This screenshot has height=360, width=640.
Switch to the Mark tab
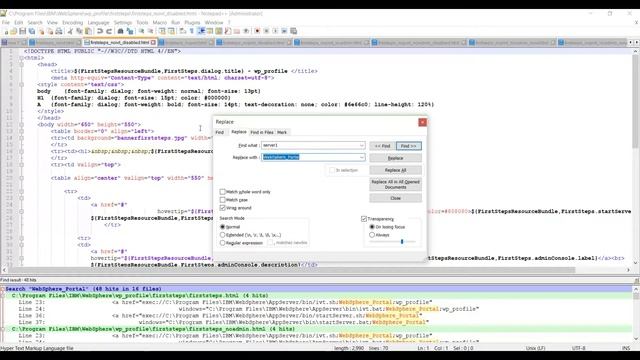pos(282,132)
